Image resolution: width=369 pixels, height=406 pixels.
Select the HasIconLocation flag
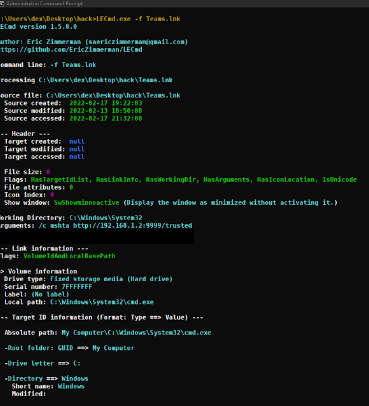click(x=286, y=180)
